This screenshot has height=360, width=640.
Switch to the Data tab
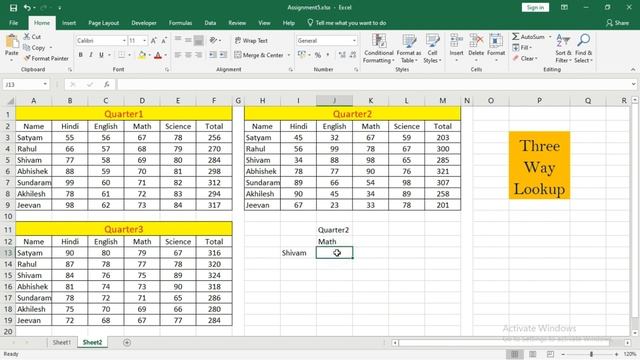210,23
